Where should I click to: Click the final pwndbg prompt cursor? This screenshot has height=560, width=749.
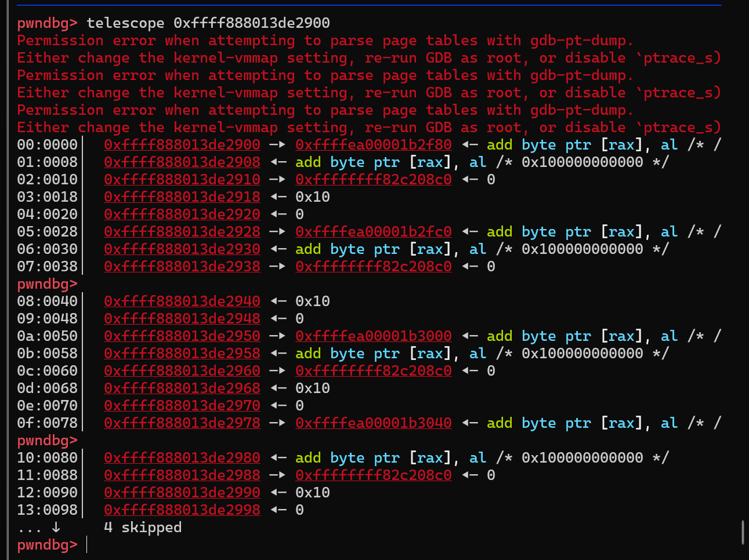pyautogui.click(x=87, y=545)
